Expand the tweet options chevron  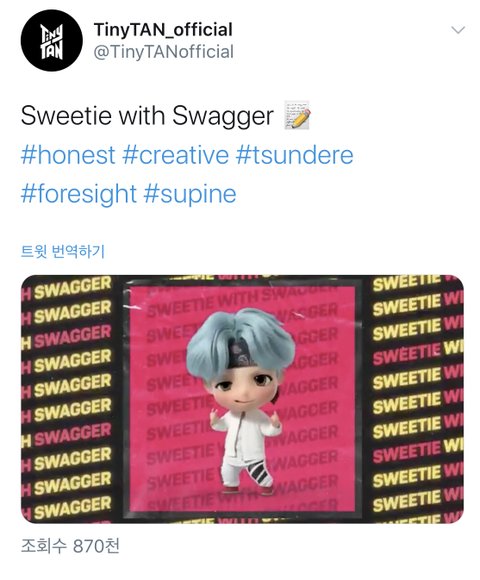458,30
